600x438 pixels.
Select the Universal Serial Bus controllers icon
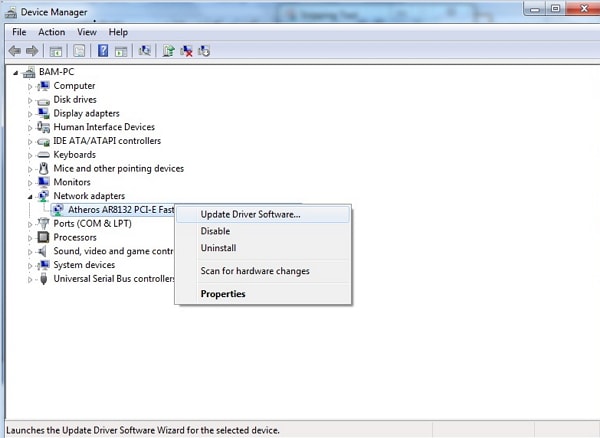click(x=44, y=279)
